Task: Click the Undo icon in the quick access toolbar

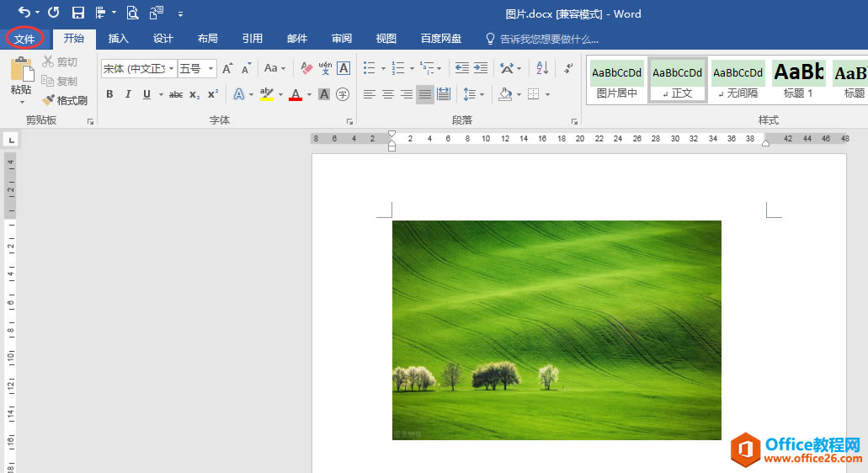Action: pos(24,12)
